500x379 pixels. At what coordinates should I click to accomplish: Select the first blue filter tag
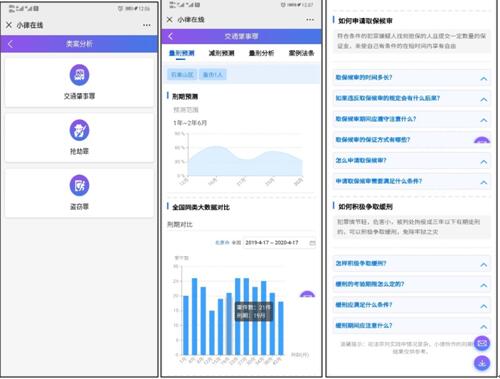pyautogui.click(x=182, y=75)
